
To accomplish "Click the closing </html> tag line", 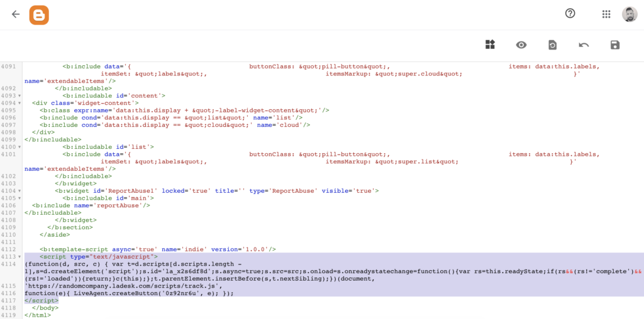I will click(x=37, y=315).
